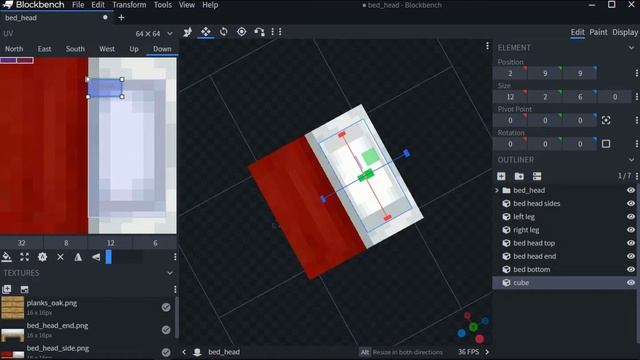Image resolution: width=640 pixels, height=360 pixels.
Task: Switch to Paint mode
Action: pyautogui.click(x=598, y=32)
